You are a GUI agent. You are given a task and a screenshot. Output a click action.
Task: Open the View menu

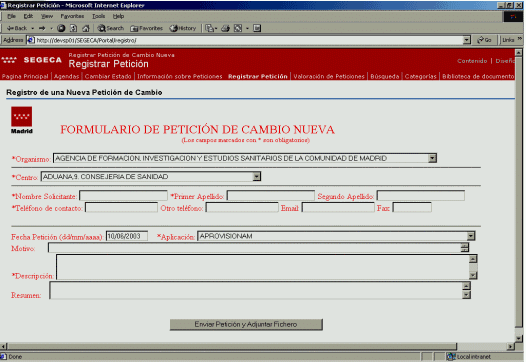tap(47, 16)
